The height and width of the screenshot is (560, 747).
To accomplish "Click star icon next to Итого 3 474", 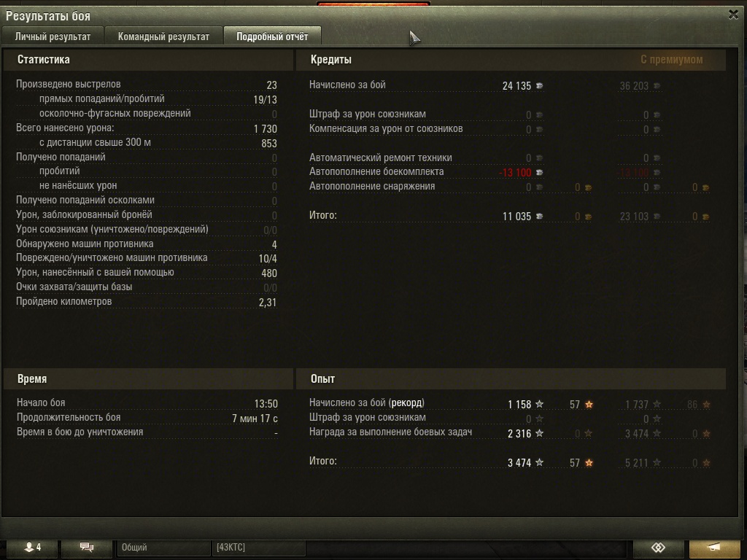I will (539, 462).
